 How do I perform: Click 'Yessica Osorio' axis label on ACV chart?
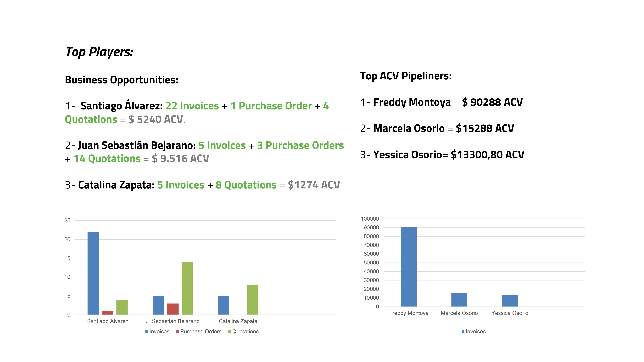510,313
